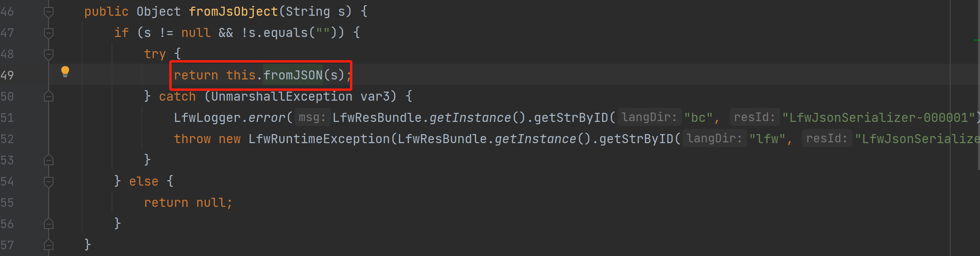
Task: Click UnmarshallException in the catch clause
Action: [x=281, y=96]
